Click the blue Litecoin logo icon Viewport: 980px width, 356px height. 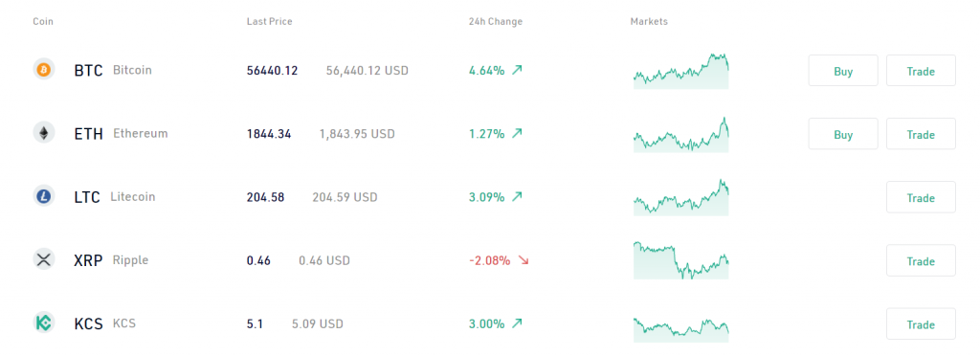click(x=44, y=196)
